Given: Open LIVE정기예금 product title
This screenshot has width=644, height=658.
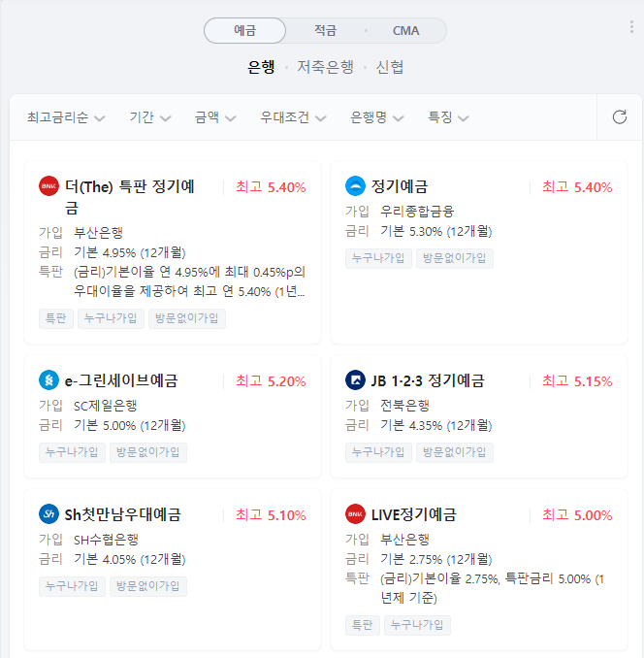Looking at the screenshot, I should (x=413, y=514).
